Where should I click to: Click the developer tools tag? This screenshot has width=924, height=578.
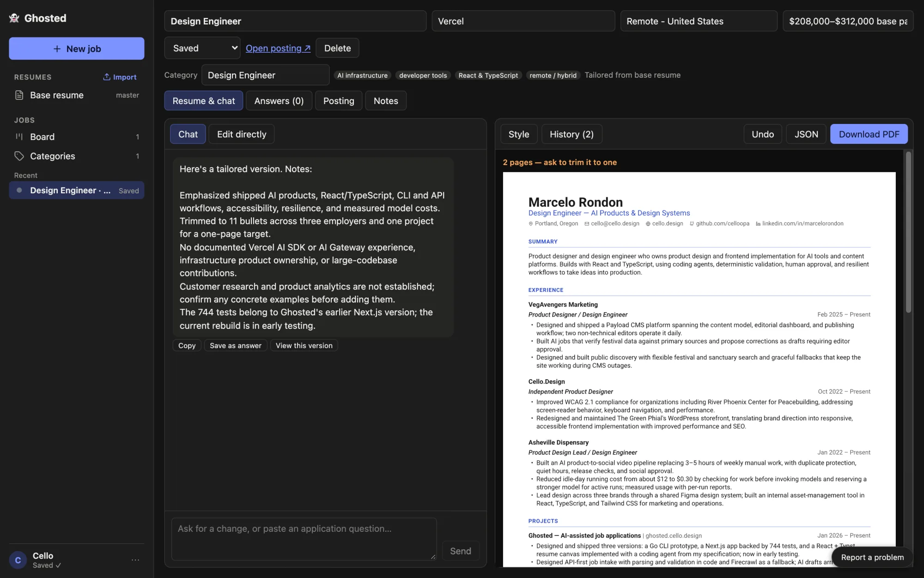(423, 75)
